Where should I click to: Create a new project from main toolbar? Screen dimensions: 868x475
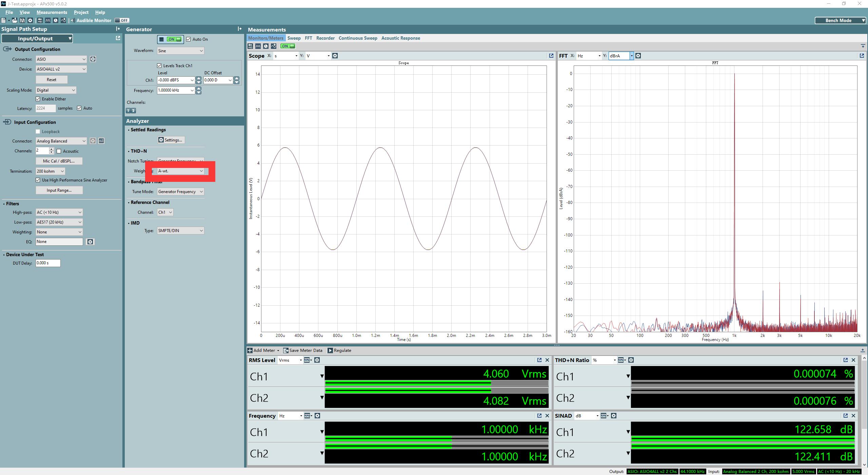coord(4,20)
